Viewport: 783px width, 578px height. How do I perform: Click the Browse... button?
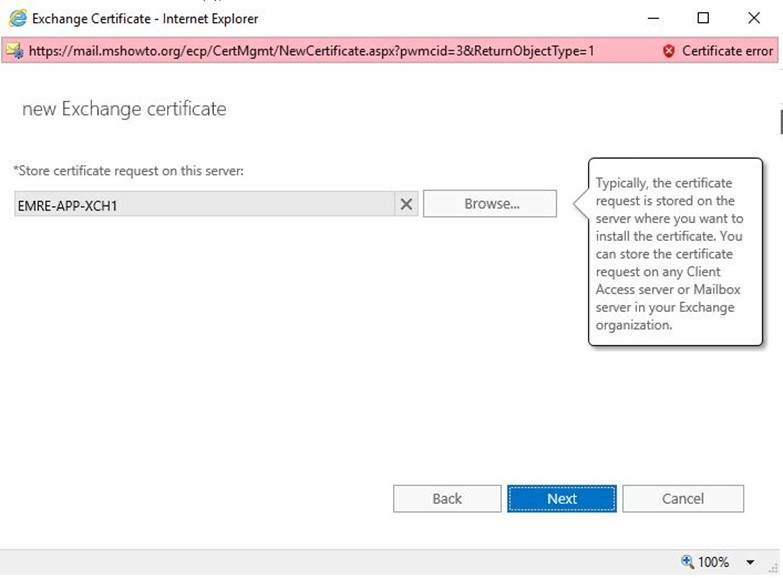coord(490,203)
